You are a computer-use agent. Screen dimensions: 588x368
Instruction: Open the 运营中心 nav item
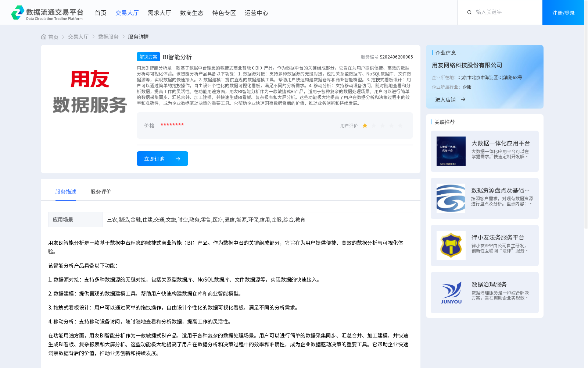pyautogui.click(x=257, y=13)
